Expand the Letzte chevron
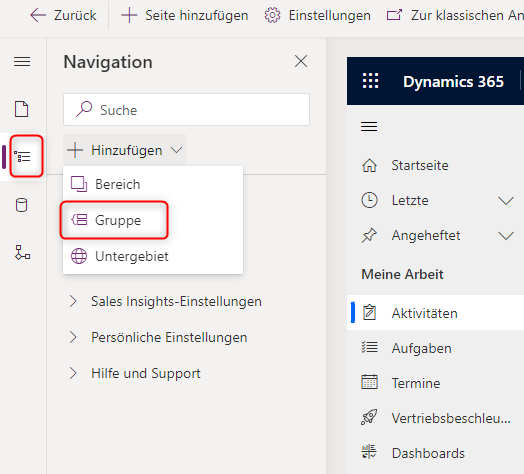 [x=506, y=201]
